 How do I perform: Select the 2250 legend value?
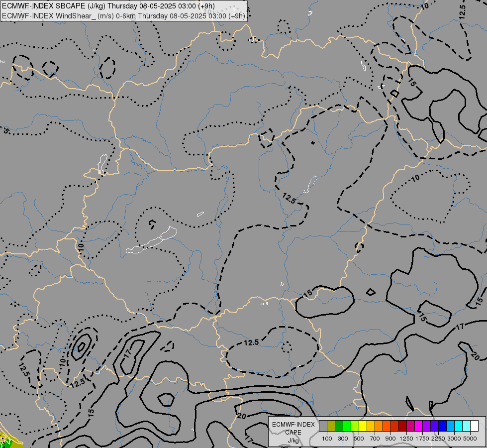[438, 439]
